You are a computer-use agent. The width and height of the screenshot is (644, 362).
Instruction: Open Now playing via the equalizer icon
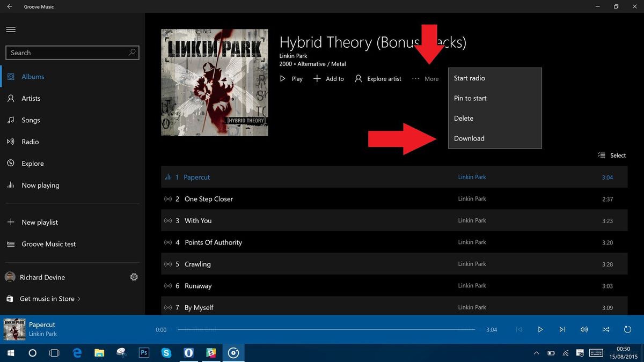(x=11, y=185)
